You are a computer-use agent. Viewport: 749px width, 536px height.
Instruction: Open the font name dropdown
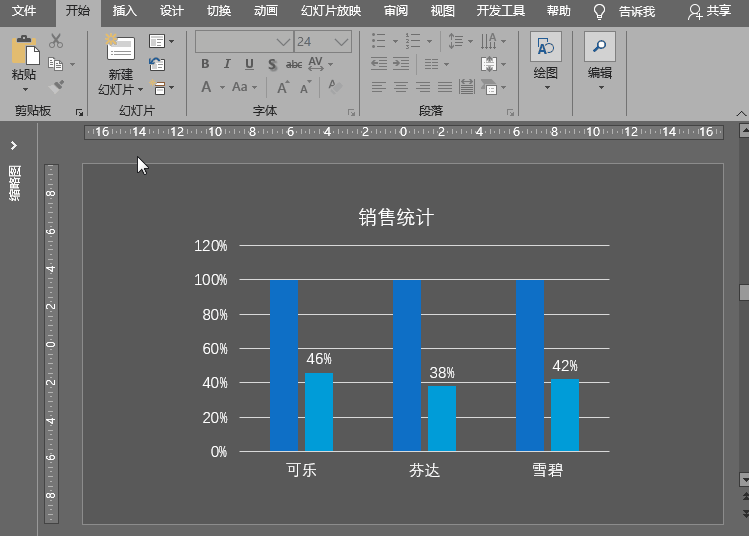tap(283, 42)
